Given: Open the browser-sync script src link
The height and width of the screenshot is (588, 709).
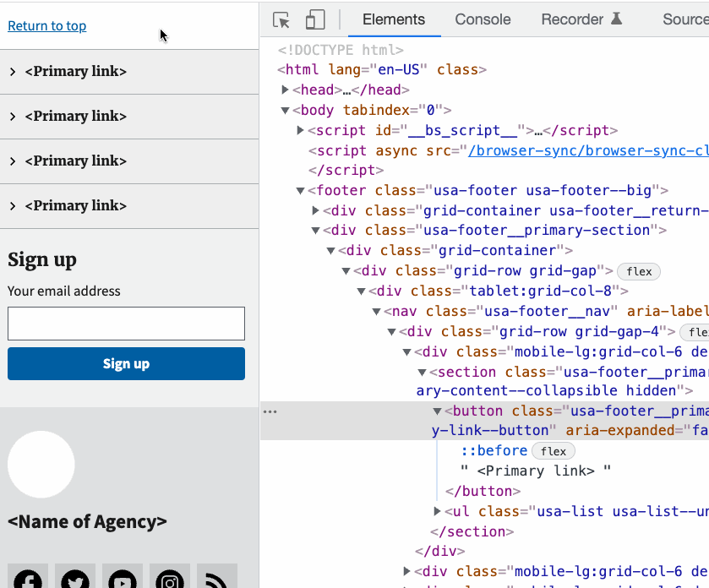Looking at the screenshot, I should [x=588, y=150].
